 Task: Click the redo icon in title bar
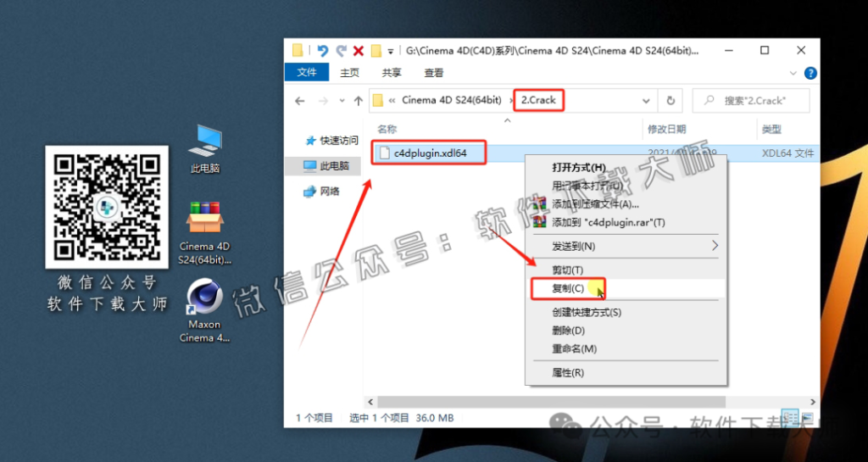pos(341,51)
